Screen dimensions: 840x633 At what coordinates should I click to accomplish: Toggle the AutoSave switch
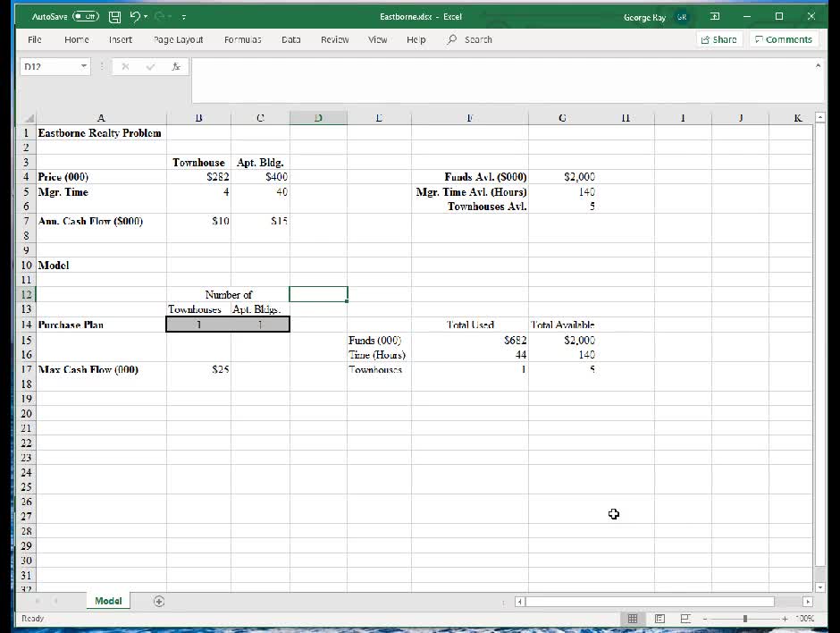pos(86,17)
